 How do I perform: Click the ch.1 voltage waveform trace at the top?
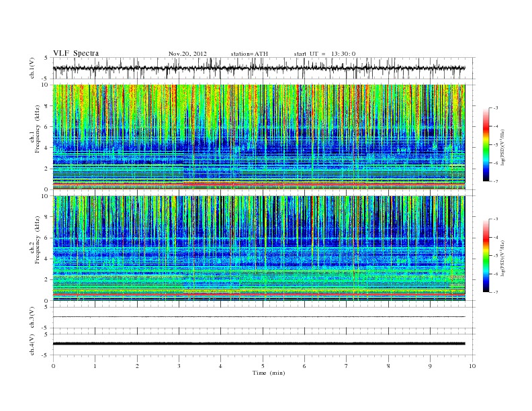click(259, 68)
